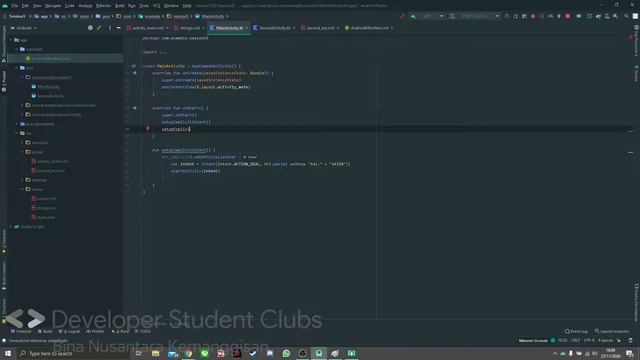This screenshot has height=360, width=640.
Task: Open the Edit menu
Action: (25, 6)
